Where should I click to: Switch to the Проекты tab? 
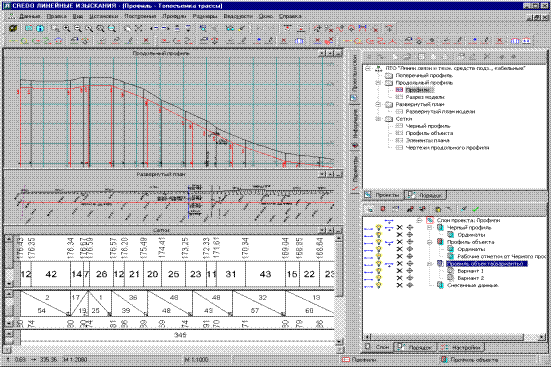pos(383,195)
